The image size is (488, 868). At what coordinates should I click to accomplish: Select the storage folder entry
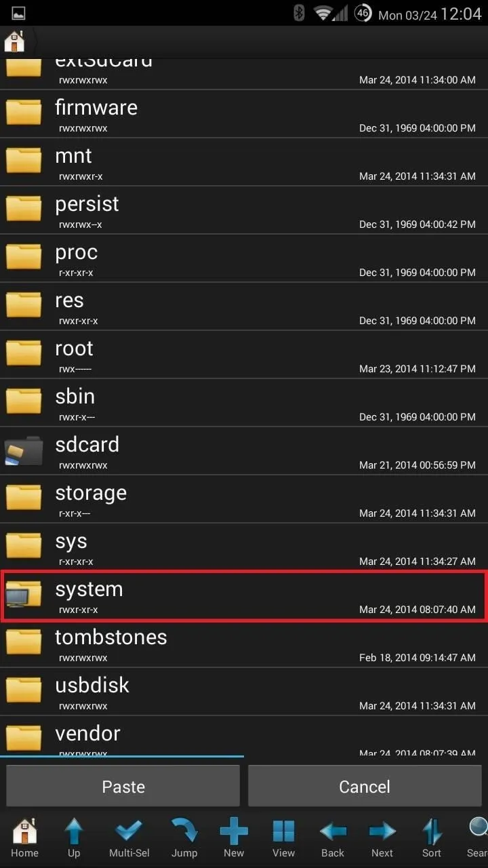coord(244,499)
